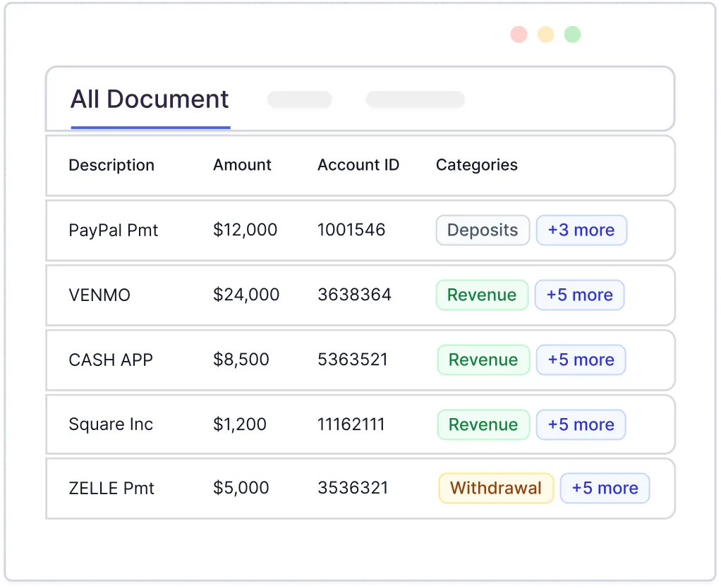The image size is (721, 588).
Task: Select the PayPal Pmt description
Action: tap(113, 230)
